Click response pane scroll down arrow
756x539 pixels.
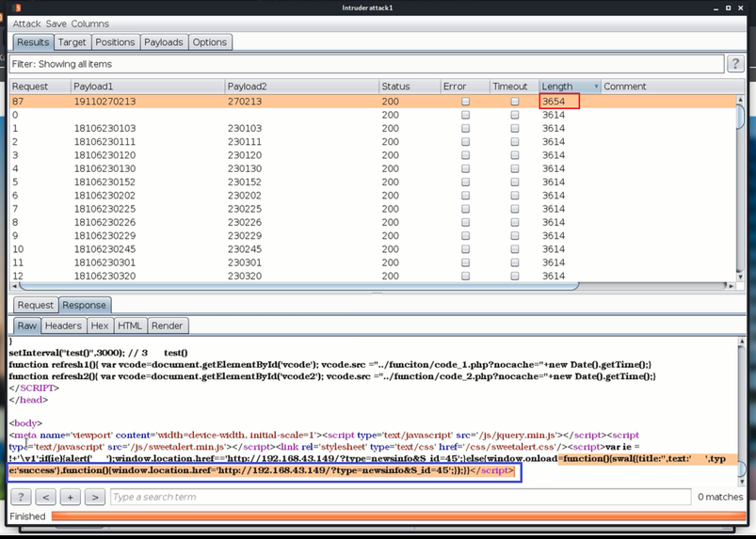pos(742,483)
